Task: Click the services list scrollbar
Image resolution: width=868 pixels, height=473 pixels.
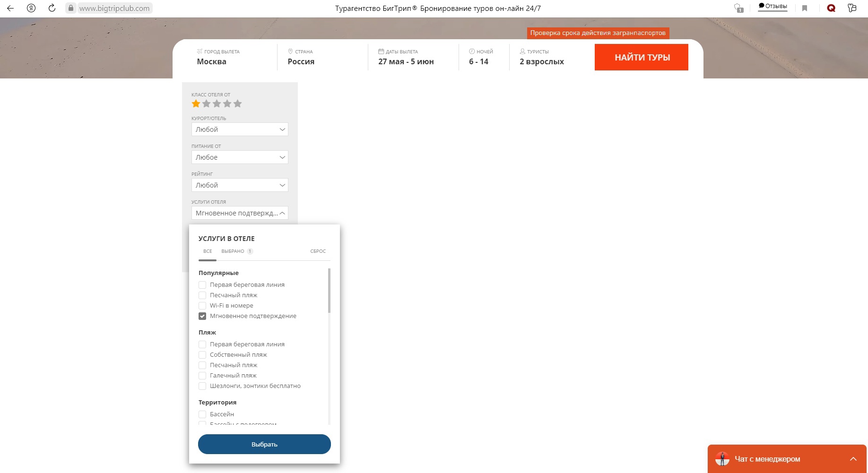Action: (x=329, y=291)
